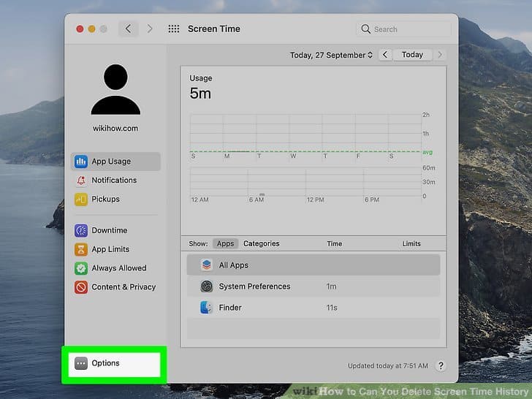
Task: Minimize the Screen Time window
Action: (91, 29)
